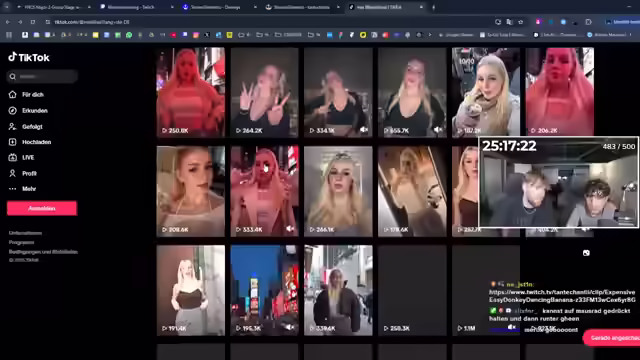Screen dimensions: 640x360
Task: Open the browser tab list dropdown
Action: (7, 7)
